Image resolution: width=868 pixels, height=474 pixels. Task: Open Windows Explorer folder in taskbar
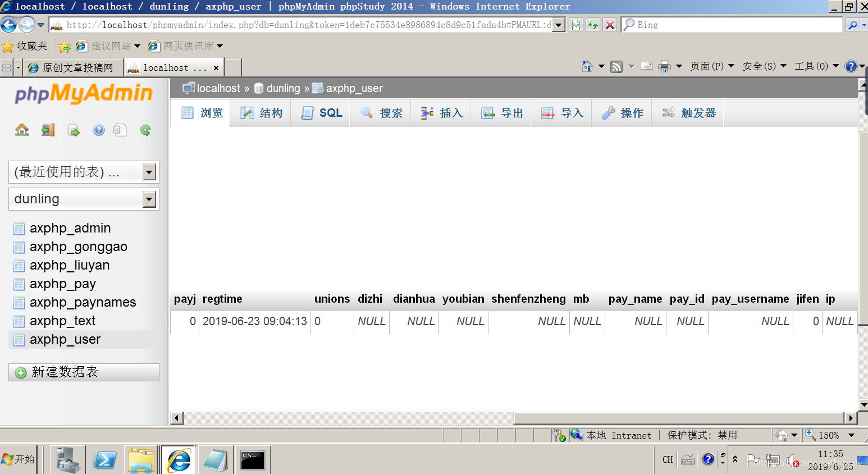click(141, 460)
